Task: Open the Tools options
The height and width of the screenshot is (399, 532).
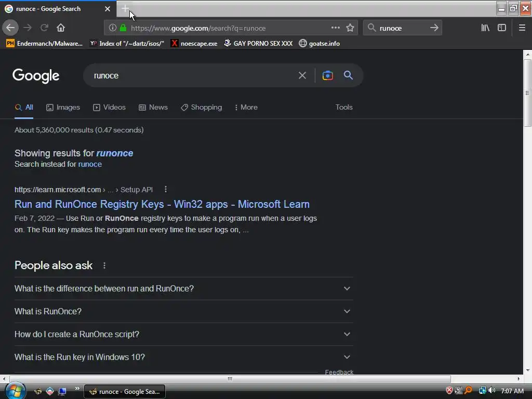Action: 344,107
